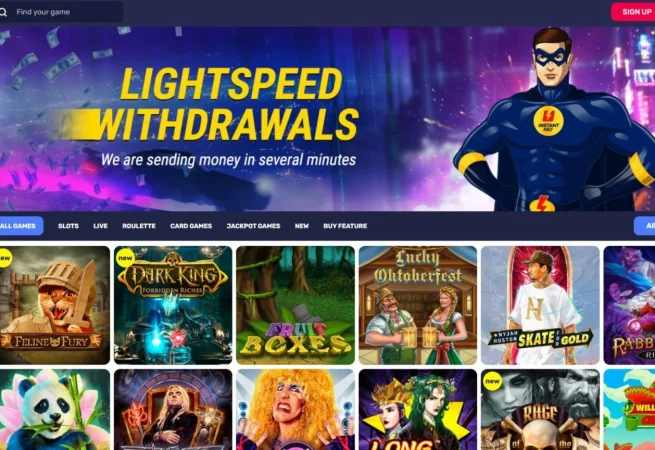Focus the Find your game search field
This screenshot has height=450, width=655.
pyautogui.click(x=61, y=12)
